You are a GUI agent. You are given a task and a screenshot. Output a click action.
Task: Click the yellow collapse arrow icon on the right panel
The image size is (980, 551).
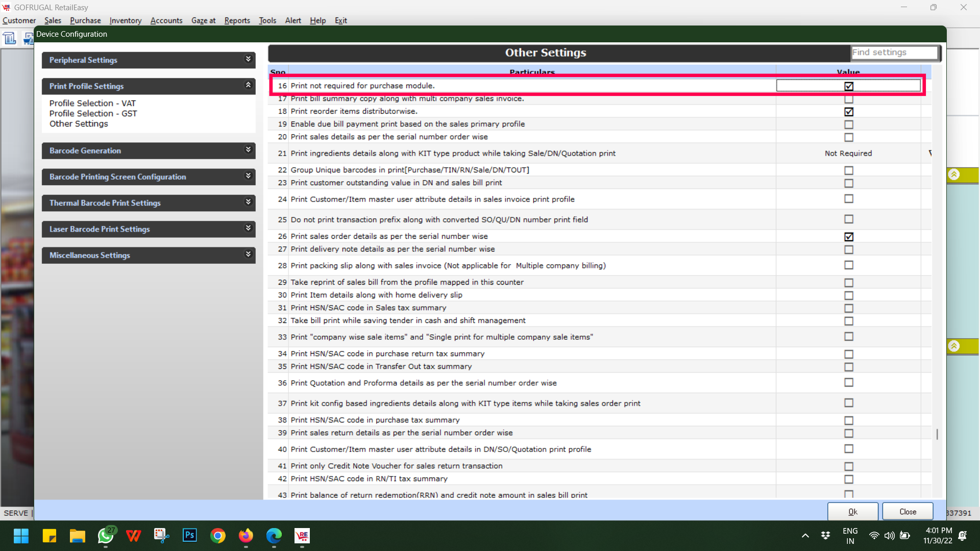953,175
